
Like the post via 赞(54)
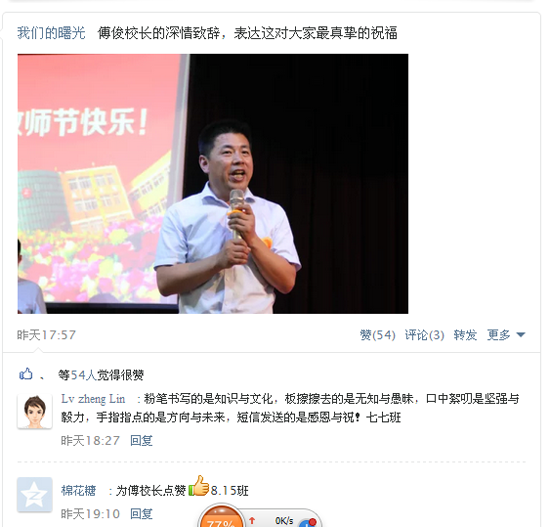(378, 335)
